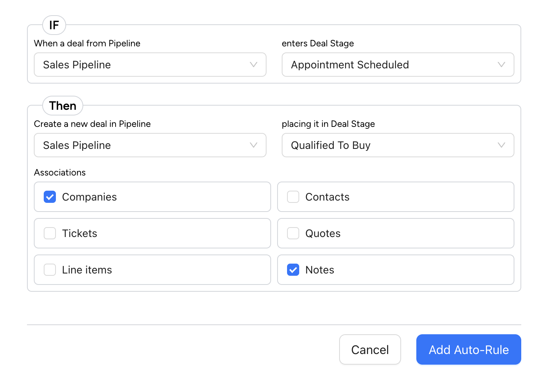This screenshot has width=549, height=392.
Task: Enable the Contacts association checkbox
Action: point(293,197)
